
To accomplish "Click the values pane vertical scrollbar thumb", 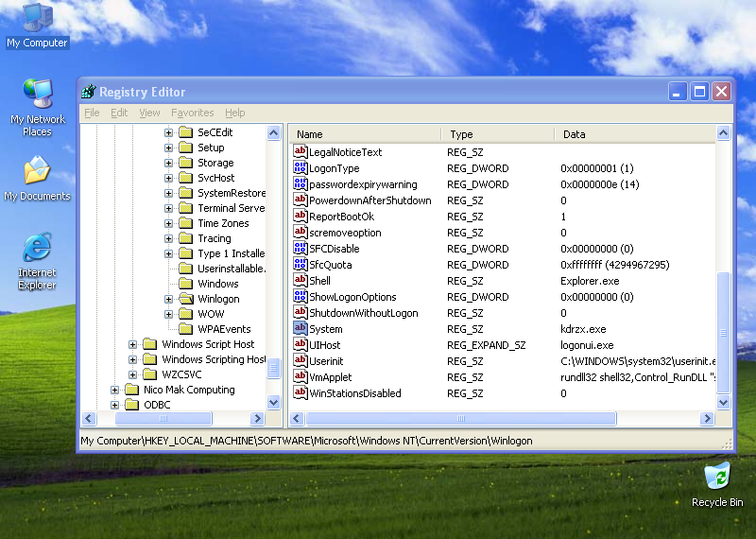I will tap(723, 333).
